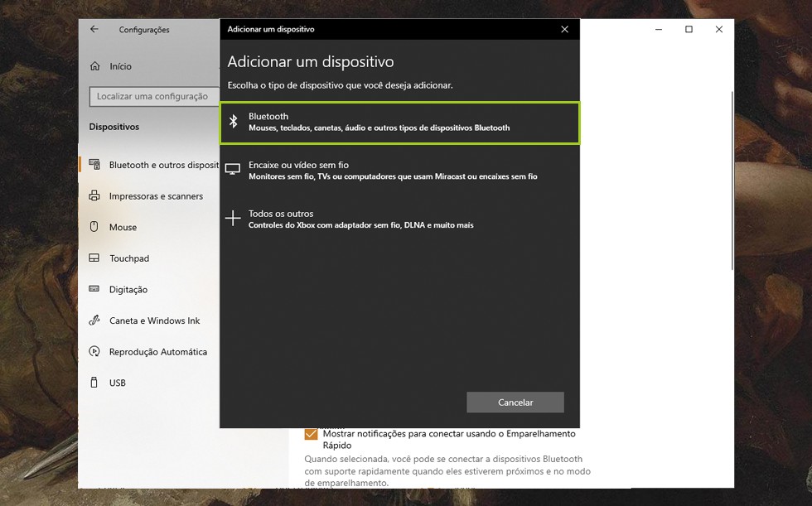Click the Impressoras e scanners printer icon
Viewport: 812px width, 506px height.
pos(94,196)
